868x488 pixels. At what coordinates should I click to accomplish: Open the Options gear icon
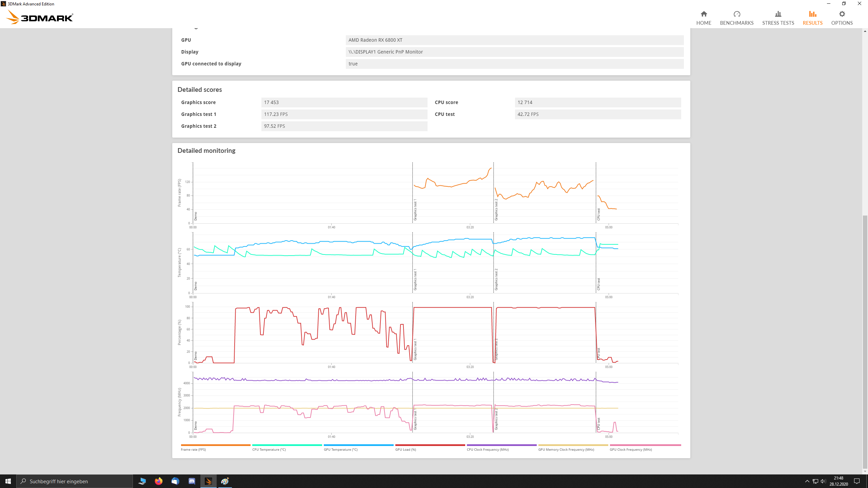pos(842,14)
